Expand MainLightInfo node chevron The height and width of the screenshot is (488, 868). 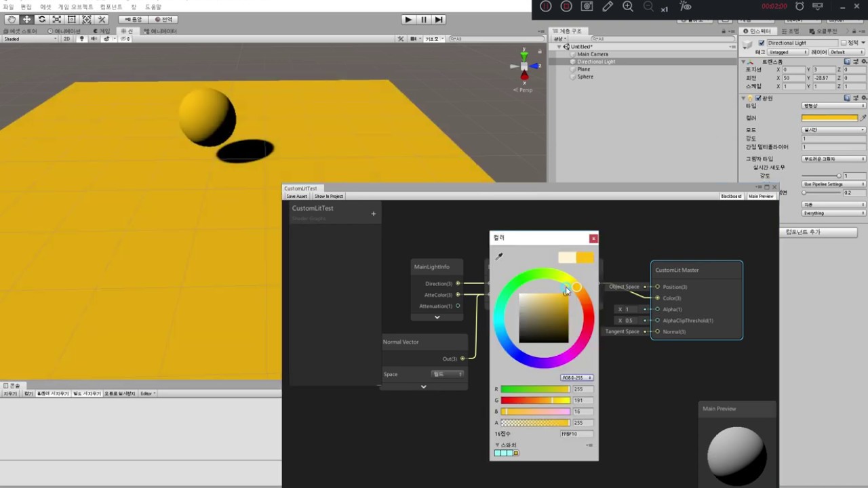click(437, 317)
